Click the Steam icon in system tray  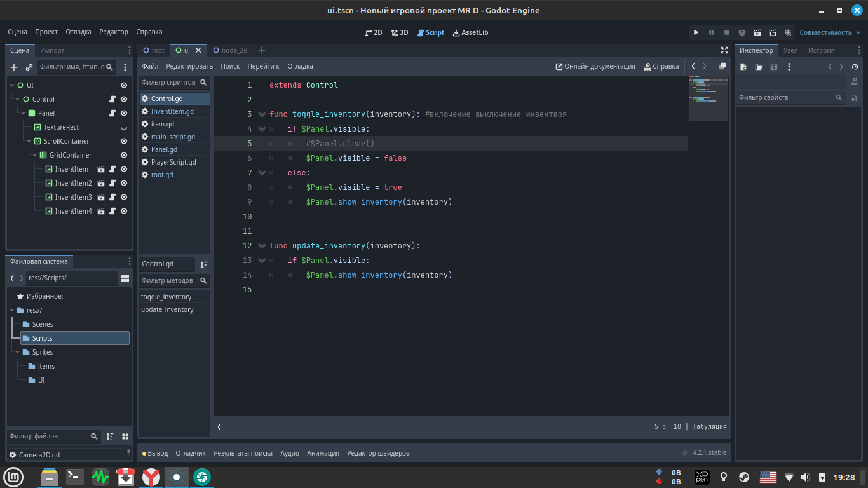click(743, 477)
